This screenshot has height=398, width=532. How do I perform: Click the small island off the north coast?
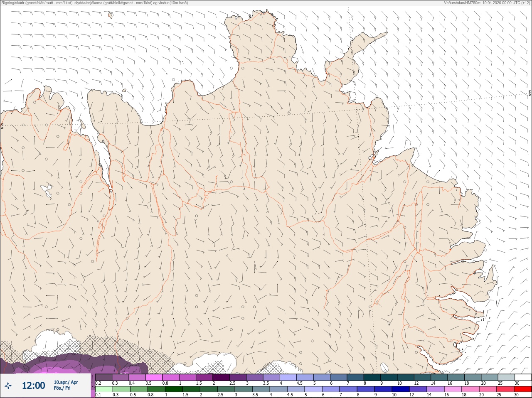point(111,15)
